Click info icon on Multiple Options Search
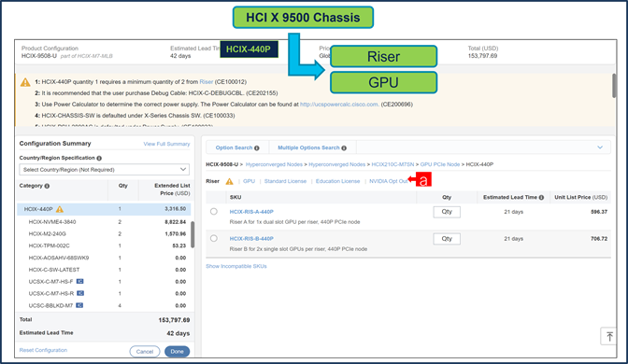 pyautogui.click(x=344, y=148)
